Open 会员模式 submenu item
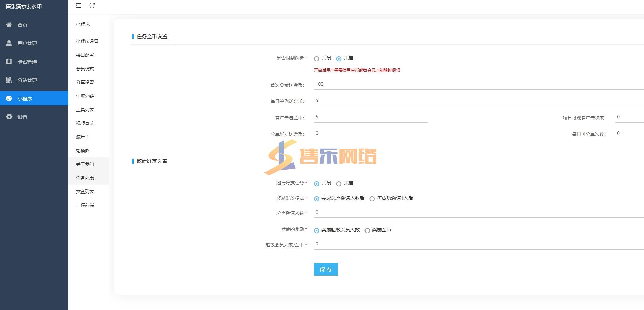Viewport: 644px width, 310px height. 85,69
